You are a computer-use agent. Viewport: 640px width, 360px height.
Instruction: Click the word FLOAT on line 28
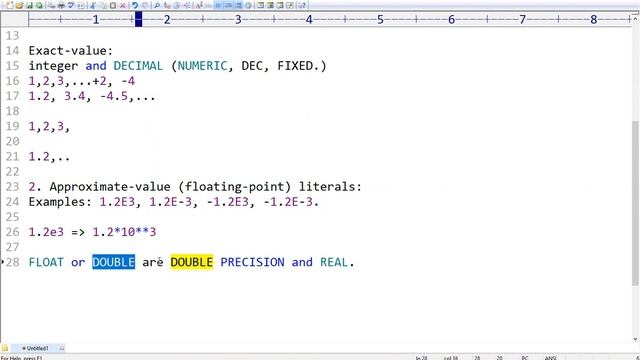pos(46,262)
